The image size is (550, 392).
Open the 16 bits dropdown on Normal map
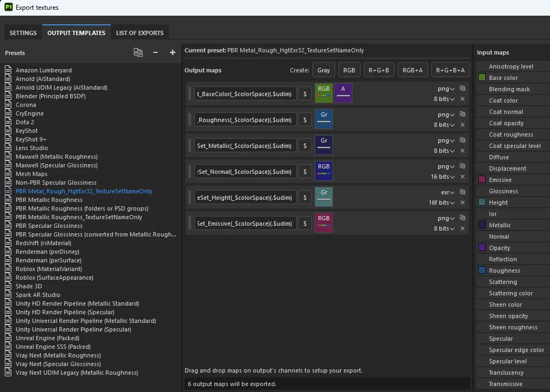443,177
